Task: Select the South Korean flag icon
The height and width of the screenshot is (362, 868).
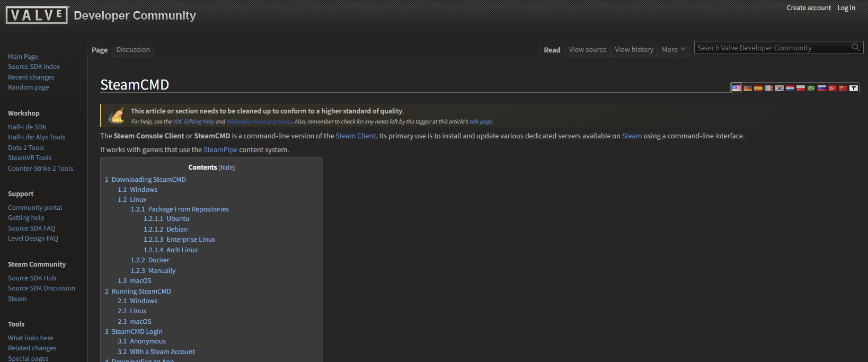Action: click(780, 88)
